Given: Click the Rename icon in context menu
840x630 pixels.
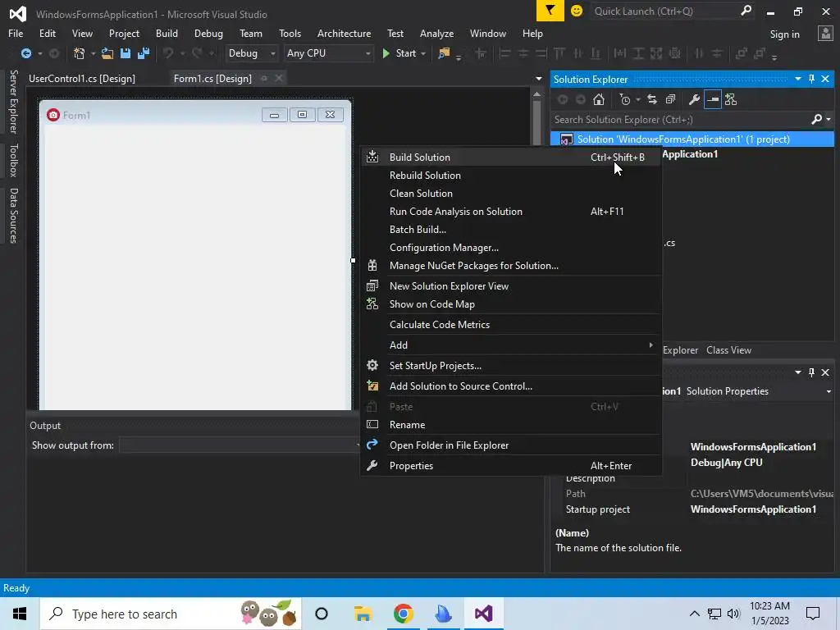Looking at the screenshot, I should click(x=372, y=424).
